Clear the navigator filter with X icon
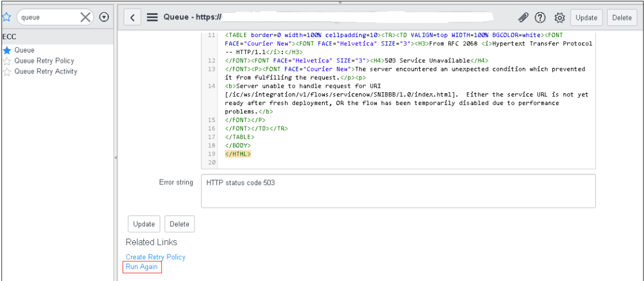 click(x=86, y=17)
